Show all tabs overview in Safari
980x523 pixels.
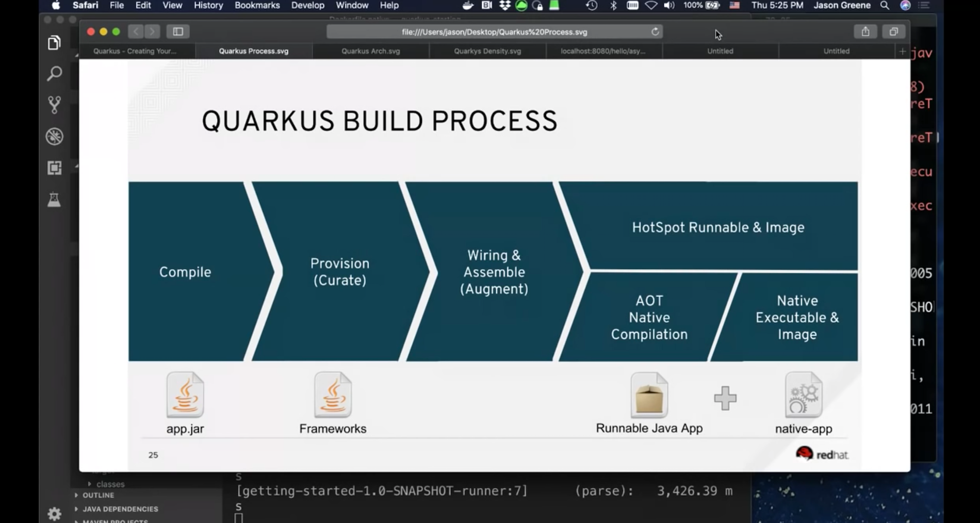point(893,31)
